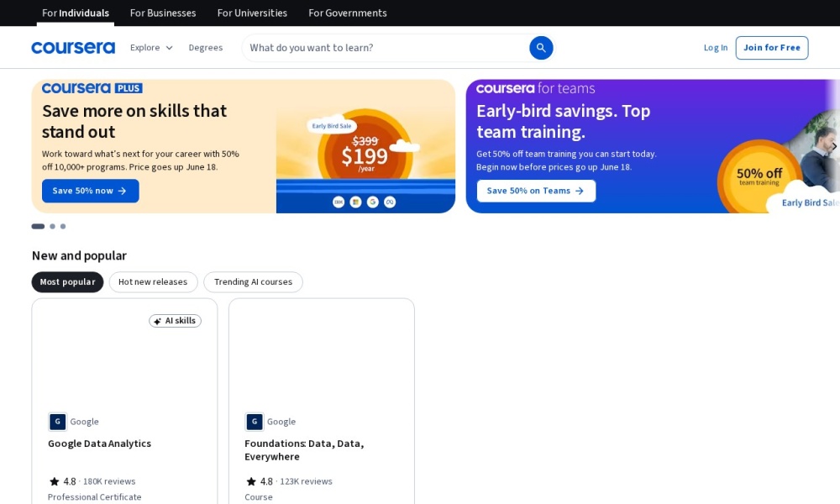Click the Google logo on Google Data Analytics card

[57, 422]
